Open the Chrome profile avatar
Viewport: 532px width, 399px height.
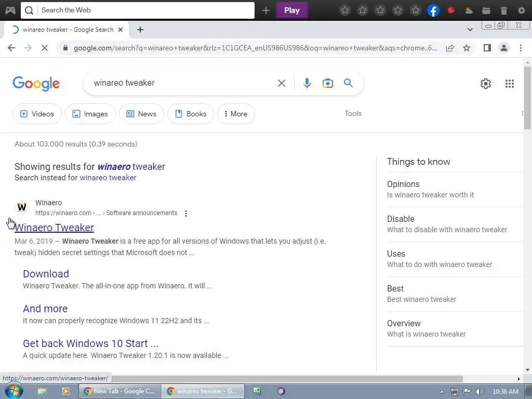pyautogui.click(x=504, y=48)
